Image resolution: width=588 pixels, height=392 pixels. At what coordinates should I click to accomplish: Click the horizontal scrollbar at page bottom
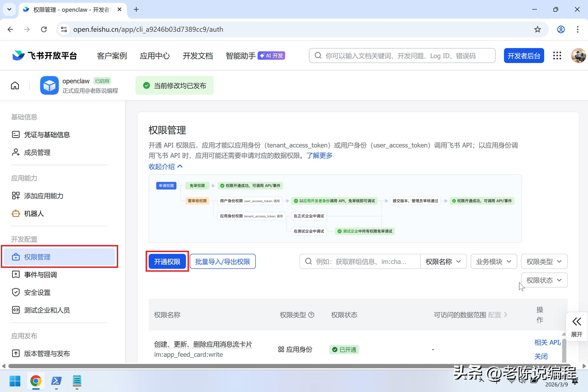click(289, 366)
